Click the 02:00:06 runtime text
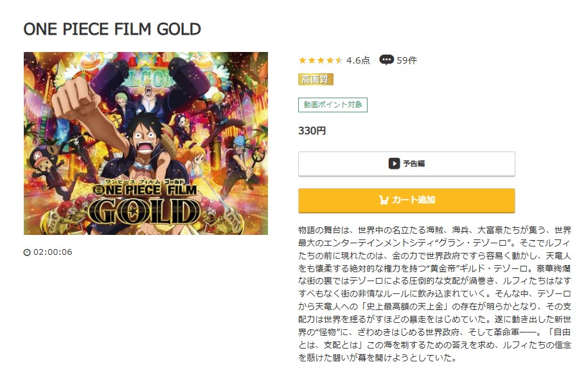Viewport: 588px width, 380px height. (x=55, y=253)
